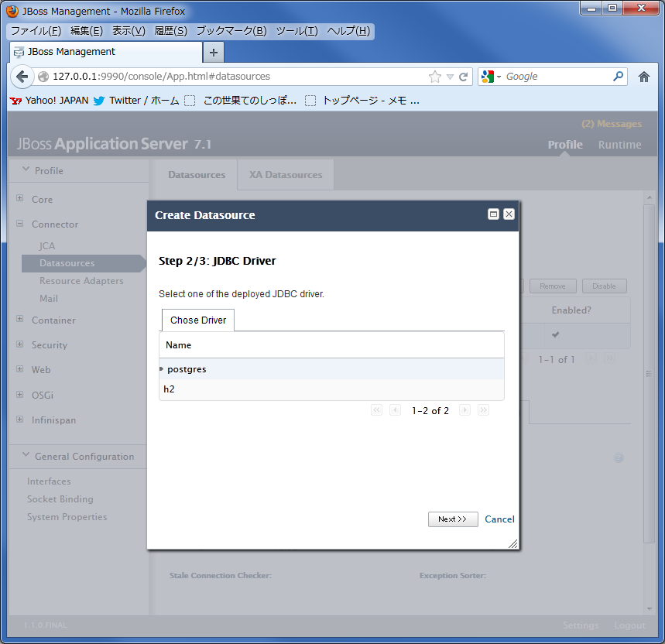Close the Create Datasource dialog
This screenshot has height=644, width=665.
click(509, 214)
